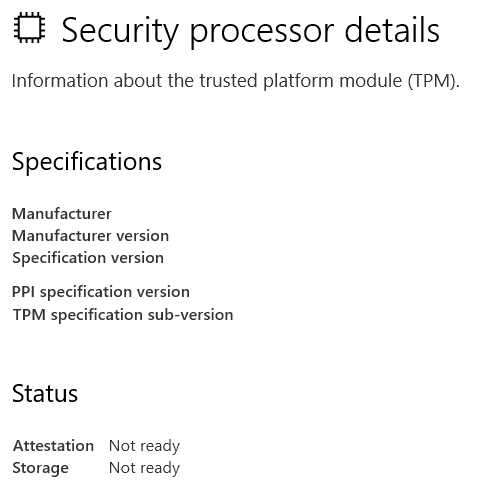This screenshot has width=498, height=487.
Task: Select the Status section heading
Action: pyautogui.click(x=45, y=394)
